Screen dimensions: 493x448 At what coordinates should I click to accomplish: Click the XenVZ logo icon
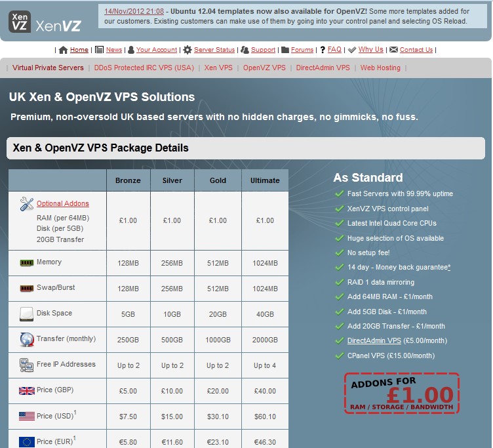click(x=19, y=21)
